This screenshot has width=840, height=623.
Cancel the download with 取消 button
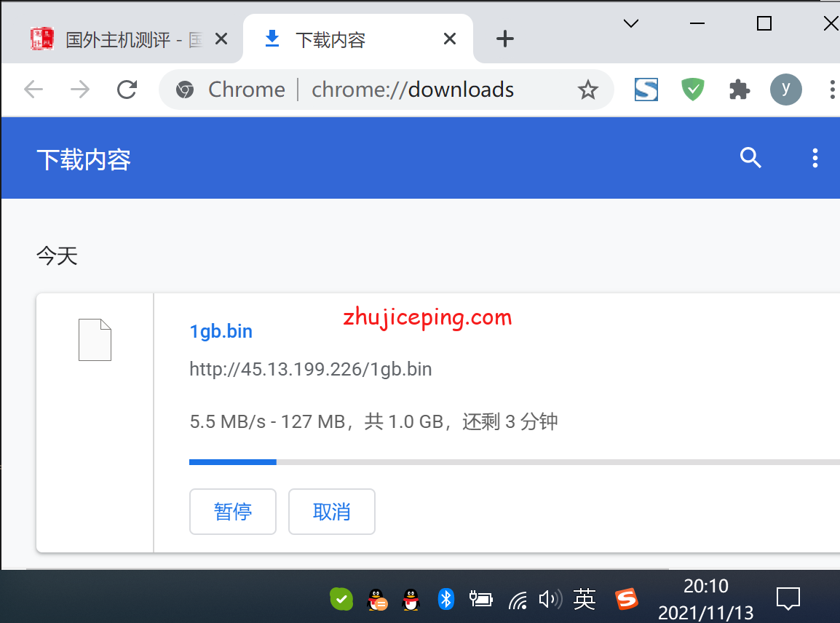[331, 512]
